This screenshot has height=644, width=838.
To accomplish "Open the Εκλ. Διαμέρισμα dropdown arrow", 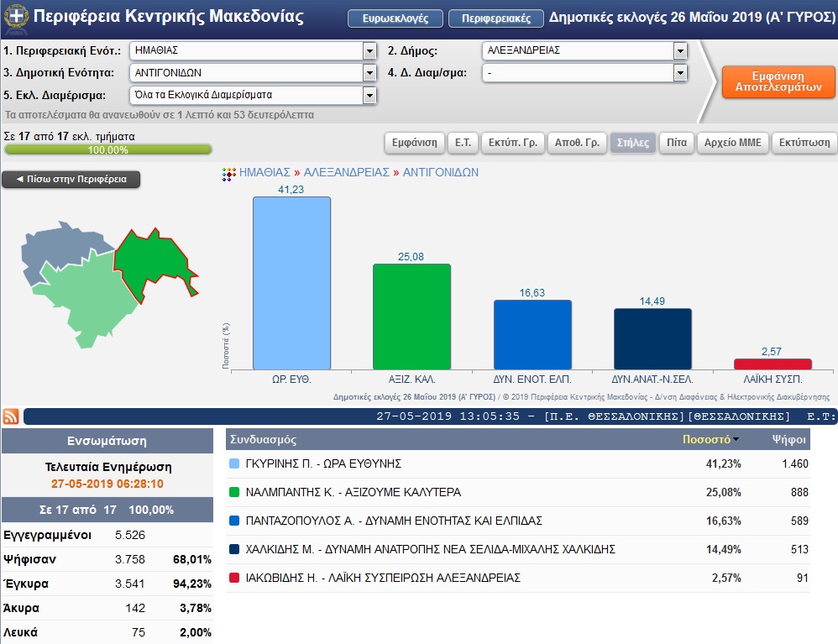I will [369, 95].
